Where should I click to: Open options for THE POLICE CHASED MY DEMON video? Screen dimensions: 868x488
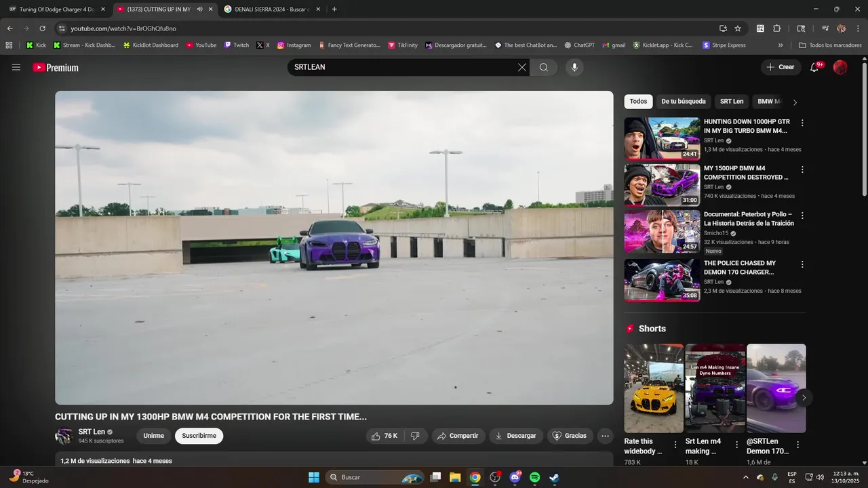coord(802,264)
